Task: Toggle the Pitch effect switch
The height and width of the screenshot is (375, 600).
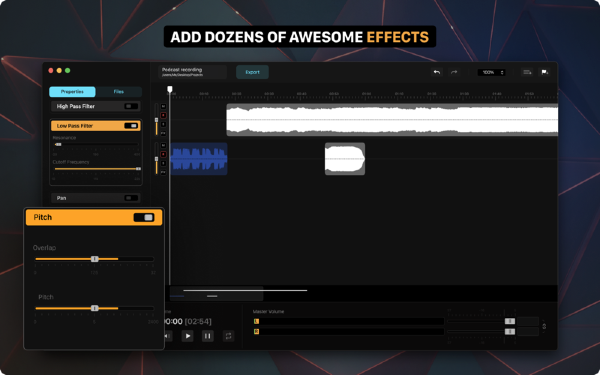Action: [x=144, y=217]
